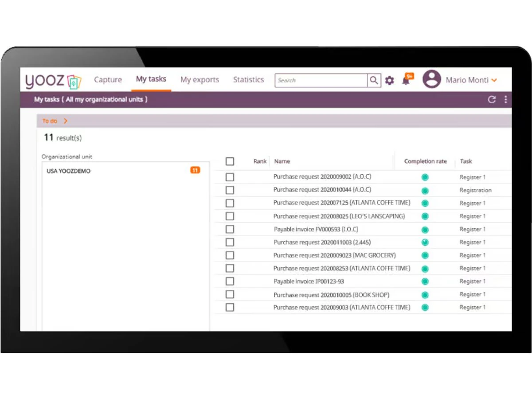Click into the Search input field
532x399 pixels.
[x=321, y=80]
